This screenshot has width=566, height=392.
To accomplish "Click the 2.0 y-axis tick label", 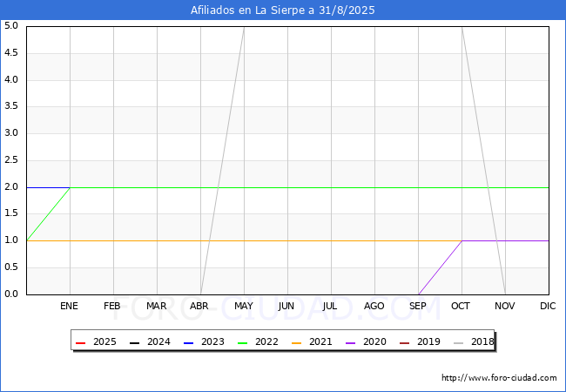I will pos(11,187).
